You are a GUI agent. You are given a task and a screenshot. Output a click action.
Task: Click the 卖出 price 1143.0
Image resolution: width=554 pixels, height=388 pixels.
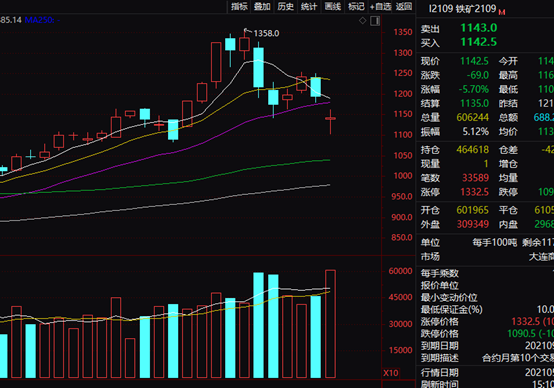point(479,28)
